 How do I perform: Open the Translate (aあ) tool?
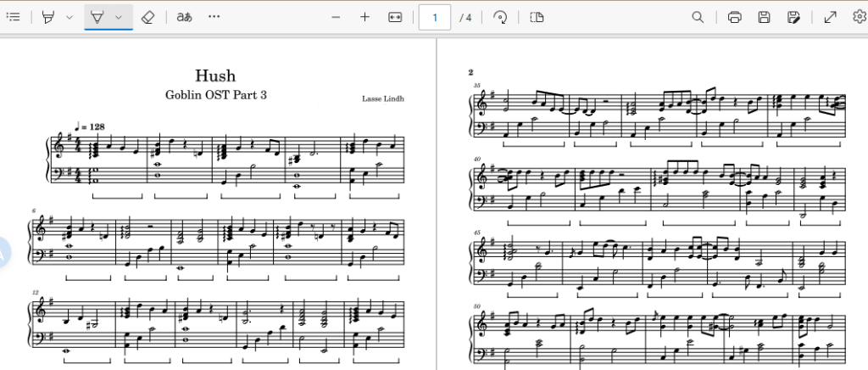pyautogui.click(x=184, y=17)
